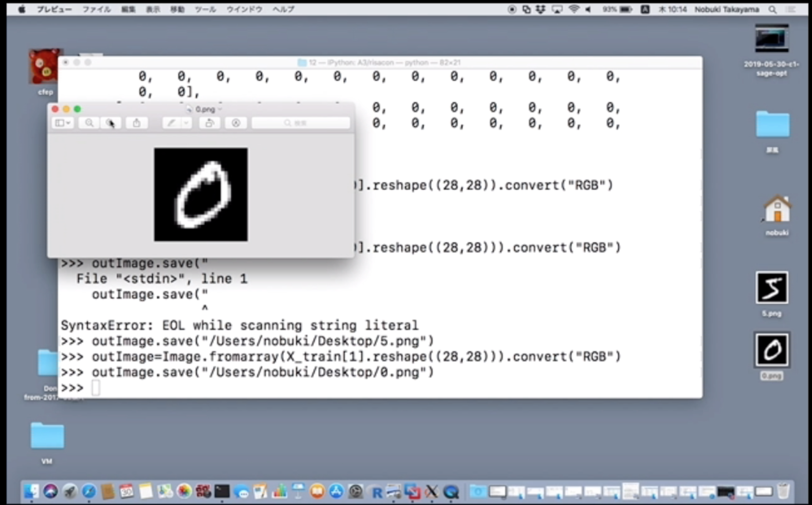Click Launchpad rocket in the Dock
This screenshot has height=505, width=812.
pyautogui.click(x=69, y=491)
